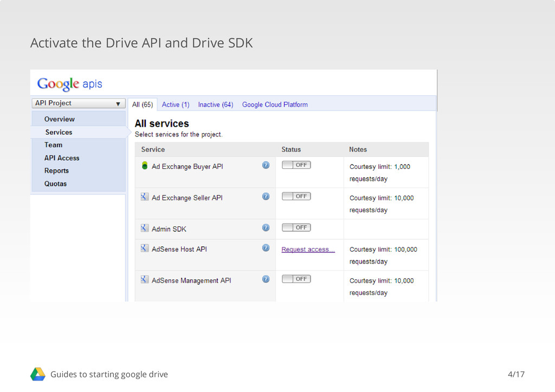Toggle Ad Exchange Seller API status switch
Image resolution: width=555 pixels, height=392 pixels.
(x=296, y=197)
